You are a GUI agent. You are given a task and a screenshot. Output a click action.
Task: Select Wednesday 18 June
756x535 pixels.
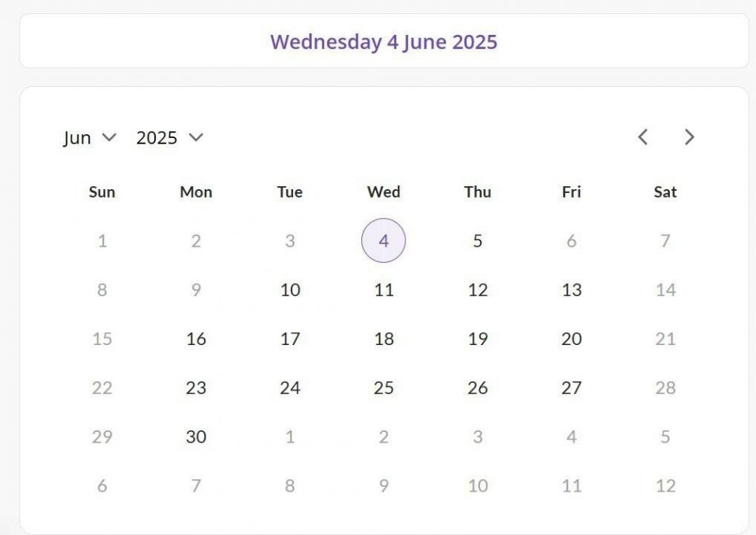(384, 339)
